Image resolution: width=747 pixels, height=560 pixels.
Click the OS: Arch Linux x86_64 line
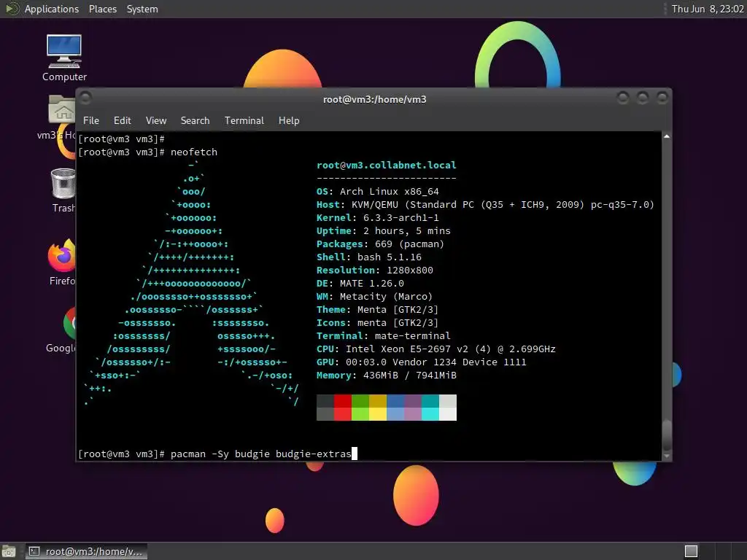click(x=378, y=192)
